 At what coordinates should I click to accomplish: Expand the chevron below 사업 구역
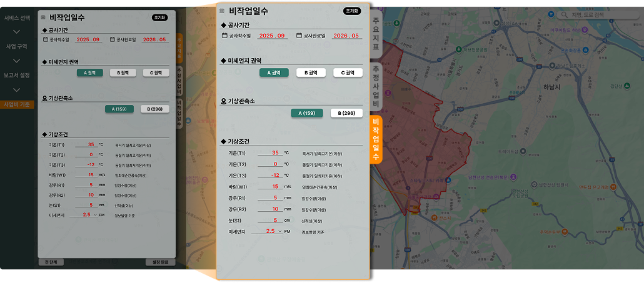coord(17,61)
